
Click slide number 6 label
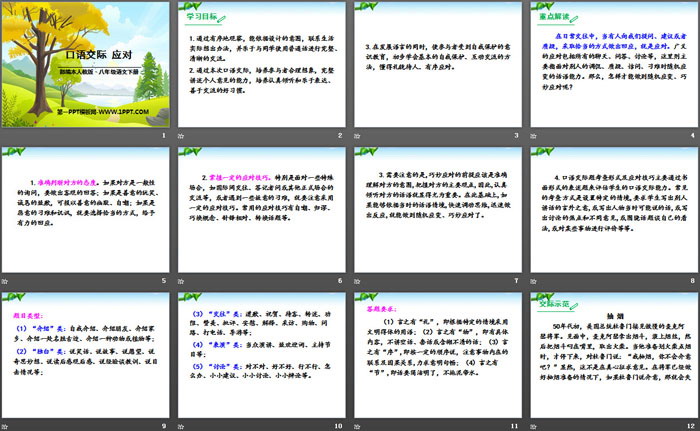click(x=340, y=280)
